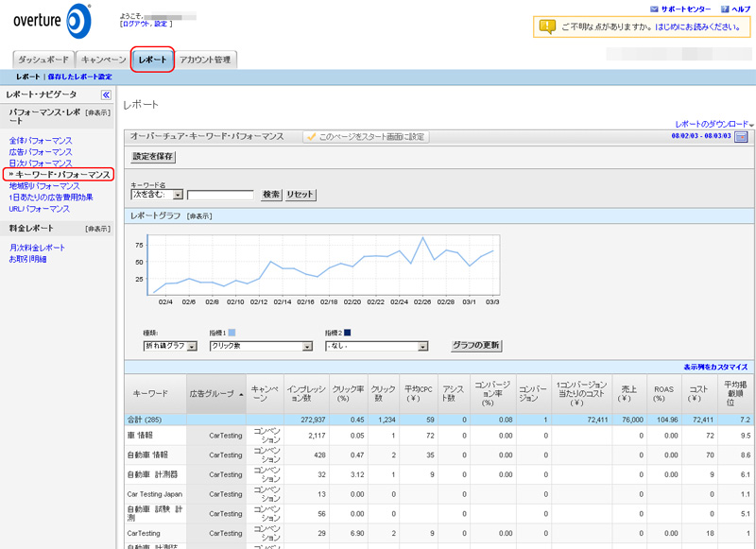Click the keyword search text field
Image resolution: width=756 pixels, height=549 pixels.
pyautogui.click(x=220, y=195)
